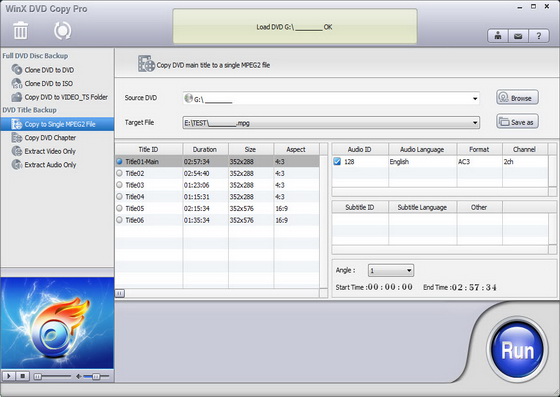
Task: Select the Title02 radio button
Action: (x=119, y=174)
